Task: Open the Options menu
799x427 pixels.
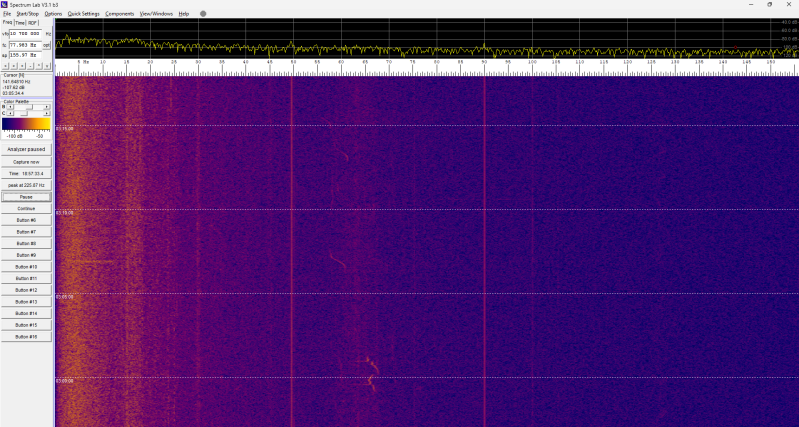Action: [x=53, y=14]
